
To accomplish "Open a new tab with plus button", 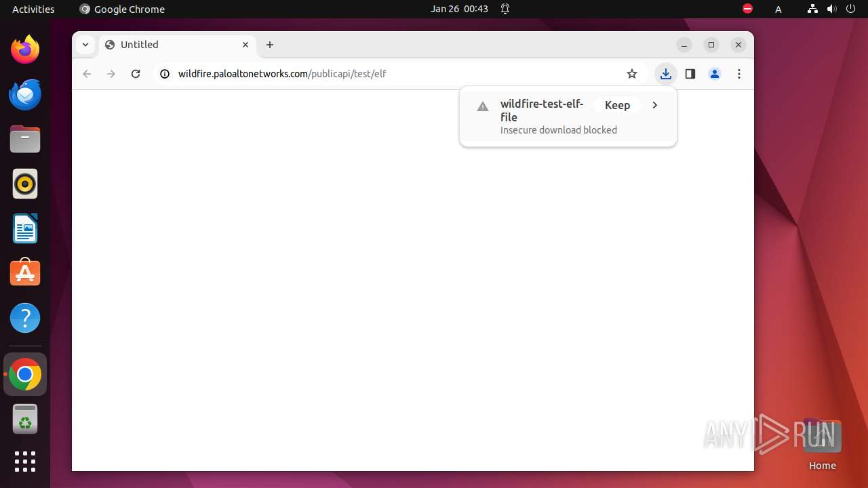I will coord(270,45).
